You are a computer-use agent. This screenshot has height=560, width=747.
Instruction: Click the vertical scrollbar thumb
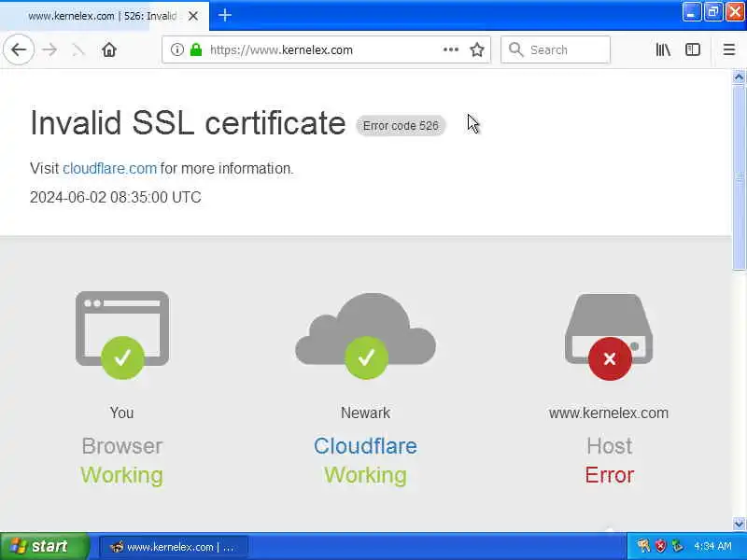739,177
